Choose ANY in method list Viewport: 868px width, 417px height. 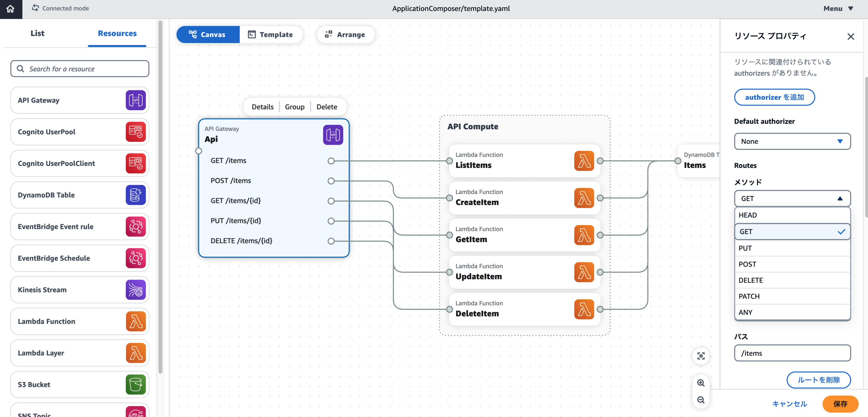click(792, 312)
